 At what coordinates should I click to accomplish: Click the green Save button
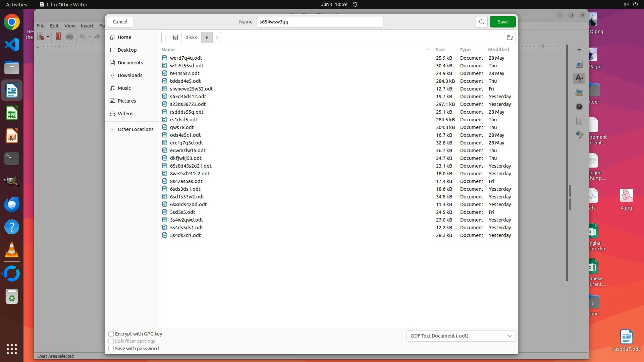pyautogui.click(x=502, y=22)
